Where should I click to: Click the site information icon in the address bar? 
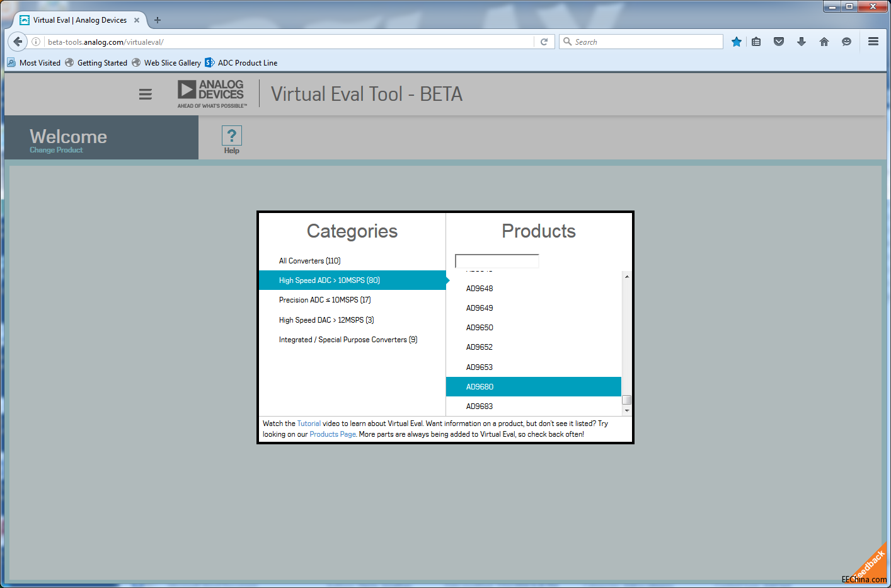[36, 42]
